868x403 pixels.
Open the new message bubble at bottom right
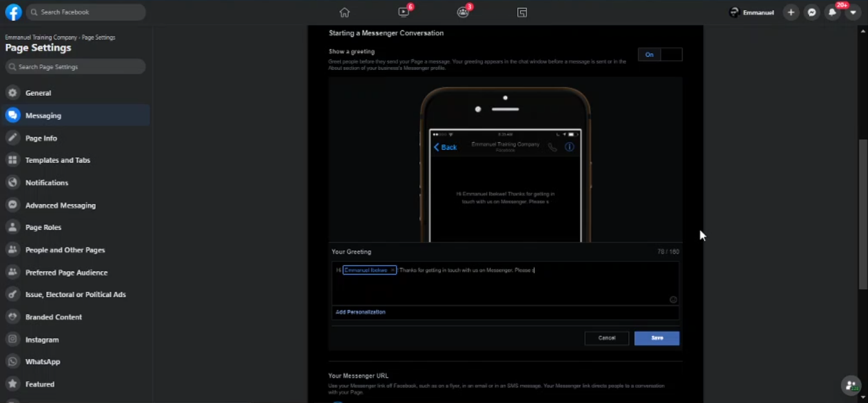(851, 386)
